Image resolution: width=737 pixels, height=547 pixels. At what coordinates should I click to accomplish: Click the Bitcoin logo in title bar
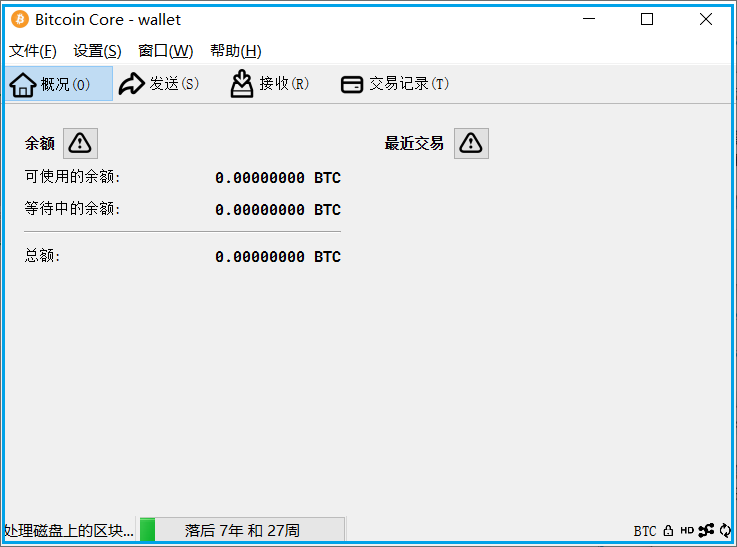tap(20, 19)
